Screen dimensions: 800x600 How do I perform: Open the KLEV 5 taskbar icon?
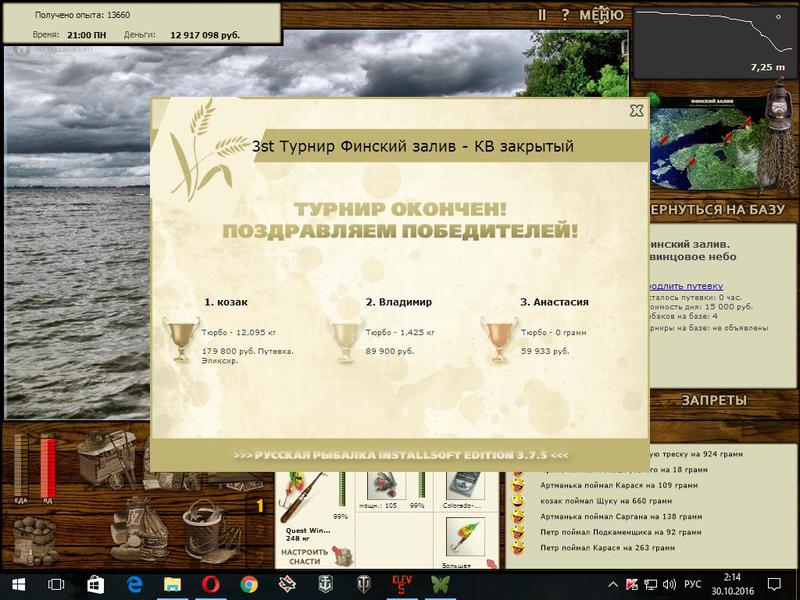pos(402,585)
